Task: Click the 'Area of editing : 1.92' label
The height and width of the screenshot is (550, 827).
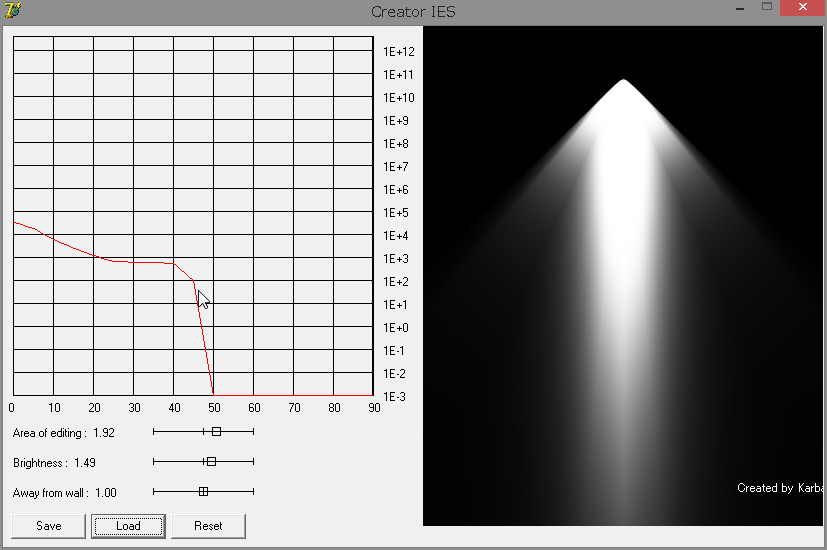Action: (x=63, y=433)
